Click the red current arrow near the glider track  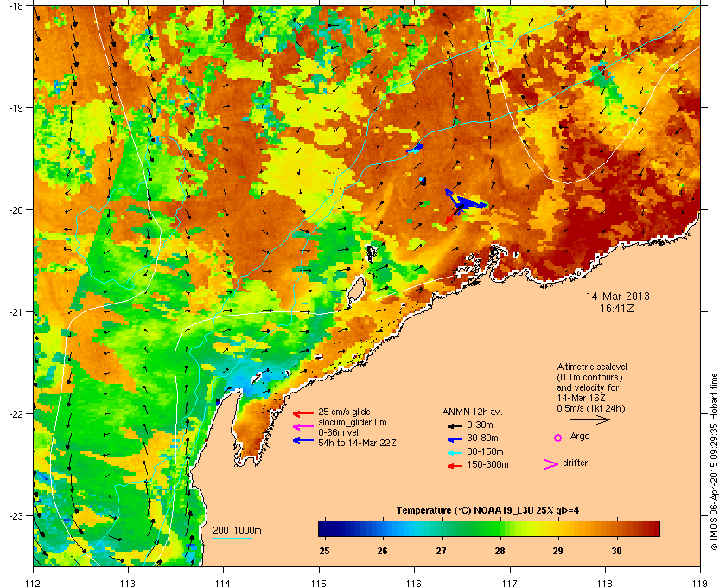(x=450, y=218)
